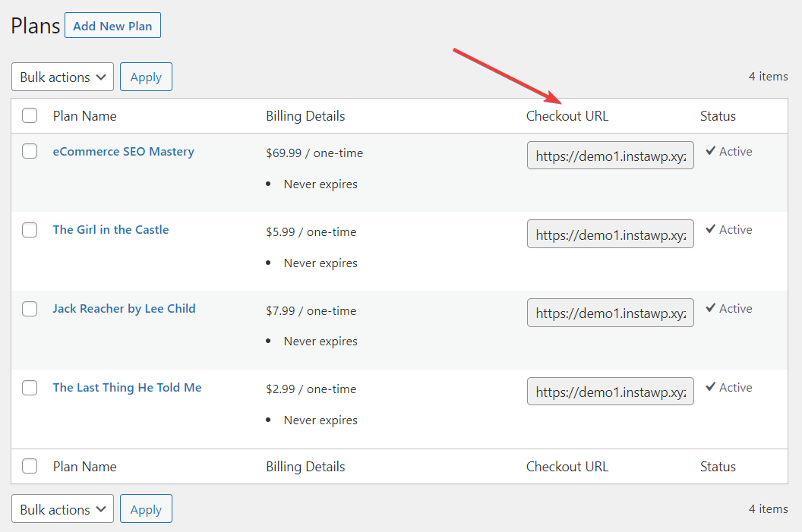Click the Add New Plan button

pyautogui.click(x=112, y=26)
